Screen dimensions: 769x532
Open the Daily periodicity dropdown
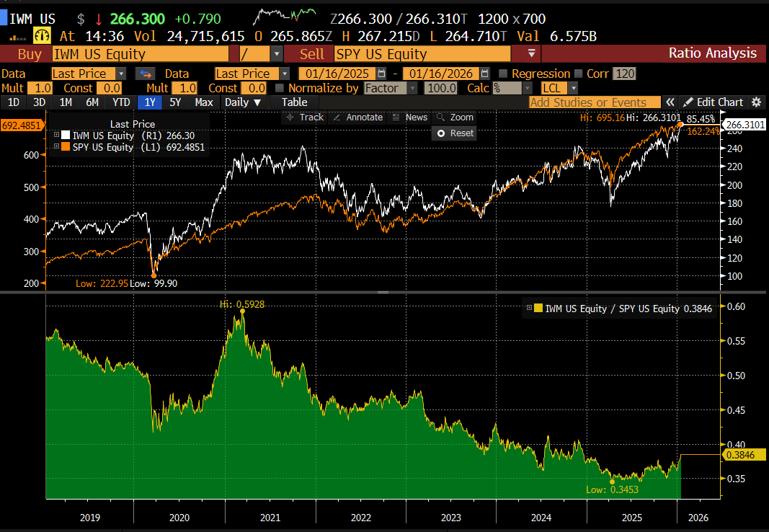point(244,102)
